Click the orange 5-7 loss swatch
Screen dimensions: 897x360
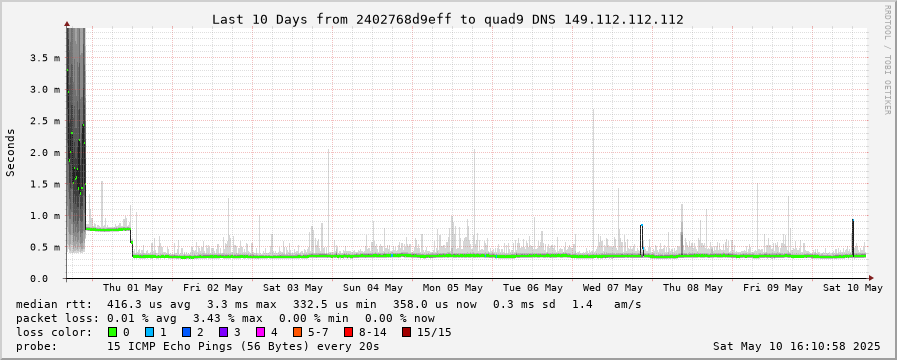296,332
